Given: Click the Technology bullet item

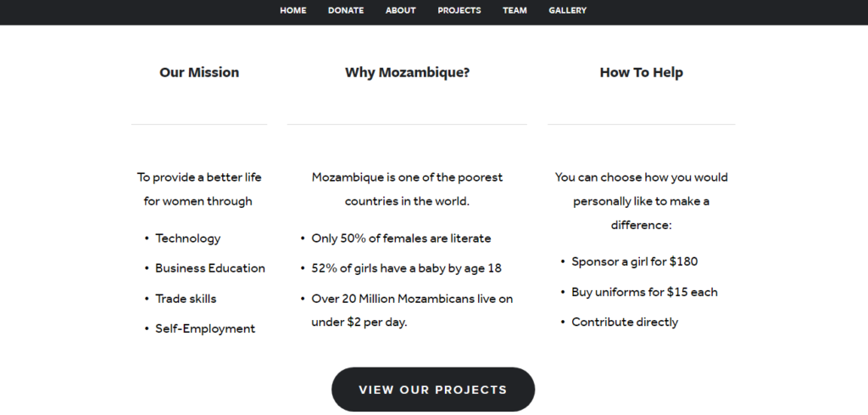Looking at the screenshot, I should tap(187, 238).
